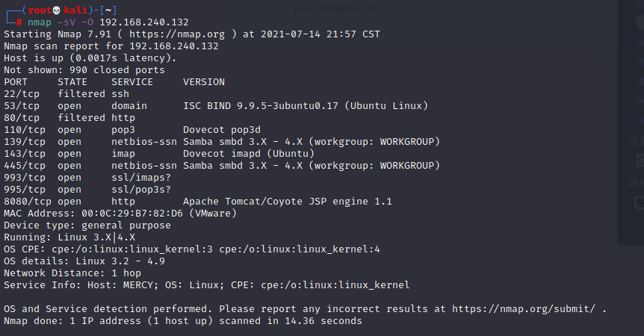
Task: Click the faint webpass.txt file title
Action: 335,8
